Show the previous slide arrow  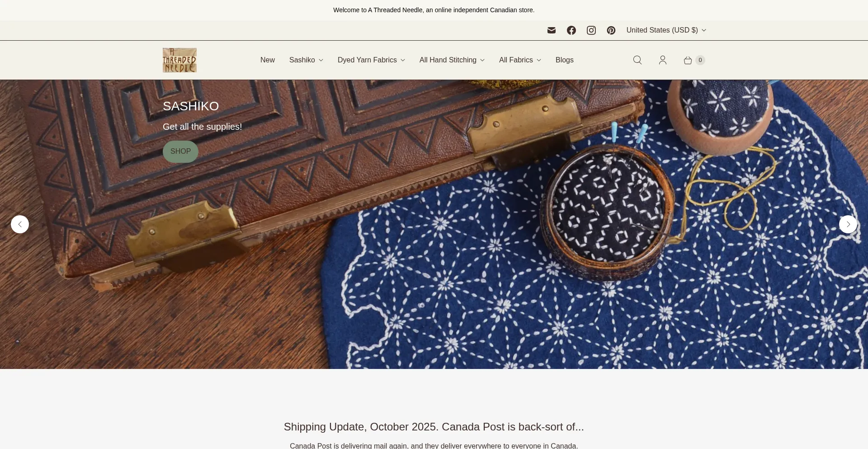(x=20, y=224)
